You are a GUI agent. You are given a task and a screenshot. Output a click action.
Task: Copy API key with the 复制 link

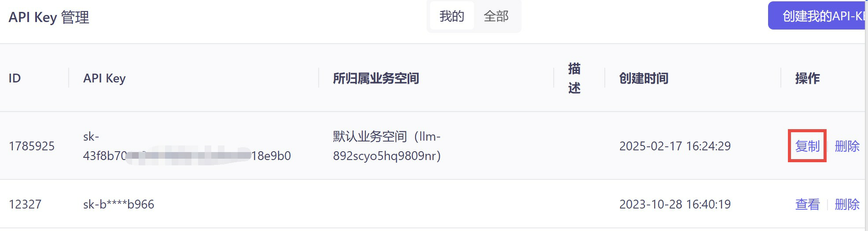(807, 146)
